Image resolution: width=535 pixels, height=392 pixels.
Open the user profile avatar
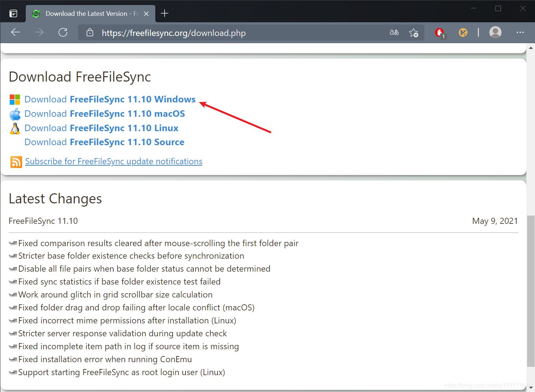[x=495, y=32]
